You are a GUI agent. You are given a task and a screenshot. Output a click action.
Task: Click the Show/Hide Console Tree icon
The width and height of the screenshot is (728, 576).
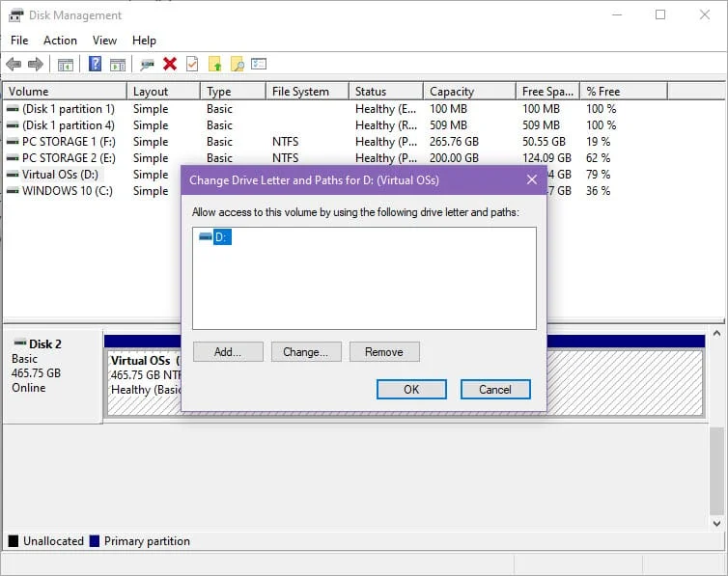tap(66, 64)
